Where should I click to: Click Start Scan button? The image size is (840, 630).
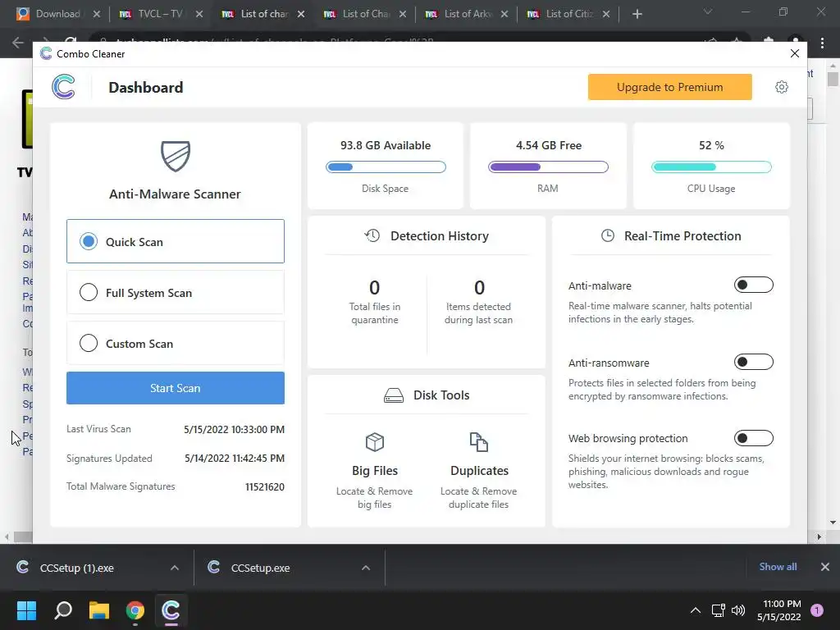pos(176,388)
